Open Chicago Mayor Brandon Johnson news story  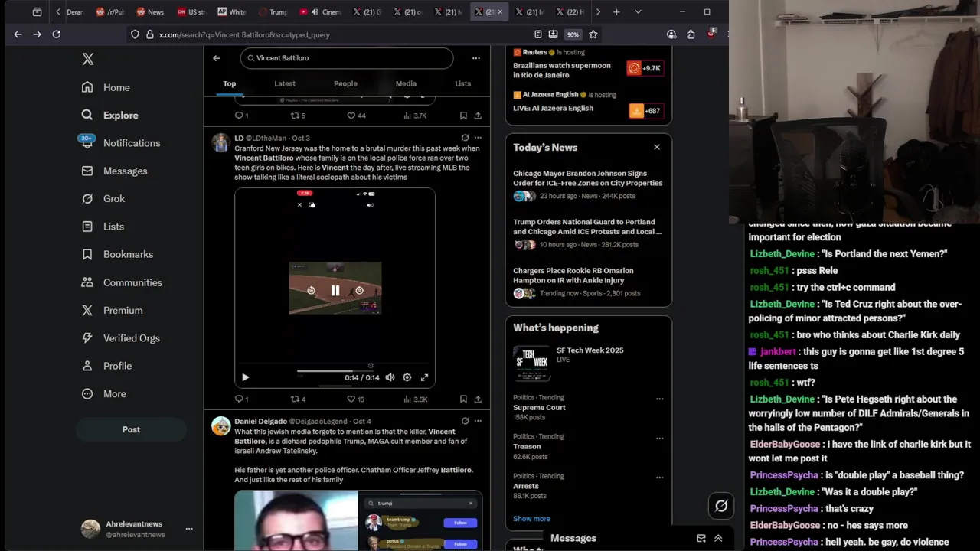pos(588,187)
